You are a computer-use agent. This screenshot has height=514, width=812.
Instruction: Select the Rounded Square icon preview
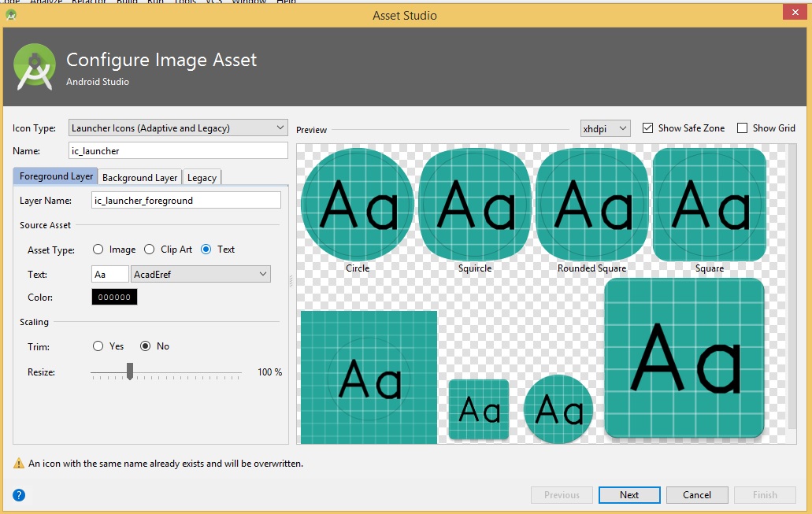(591, 205)
